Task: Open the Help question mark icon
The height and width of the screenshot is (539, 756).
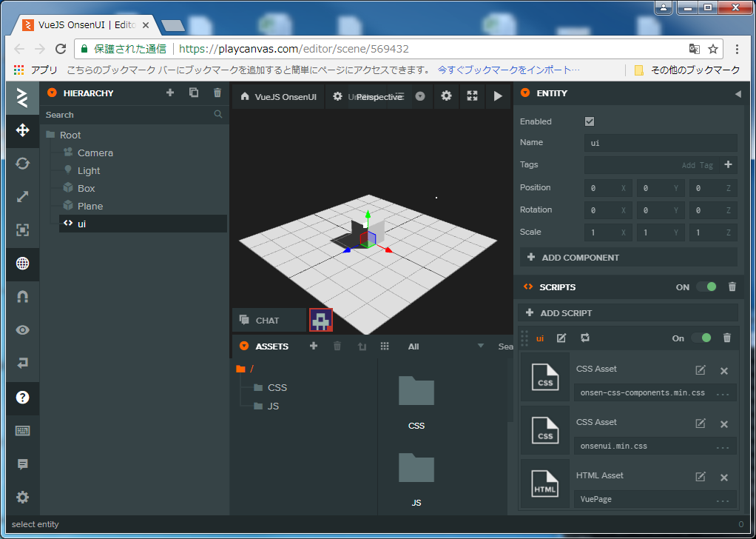Action: [x=23, y=397]
